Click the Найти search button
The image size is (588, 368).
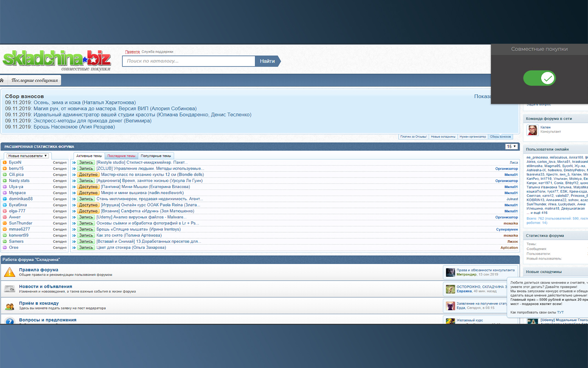pyautogui.click(x=267, y=61)
